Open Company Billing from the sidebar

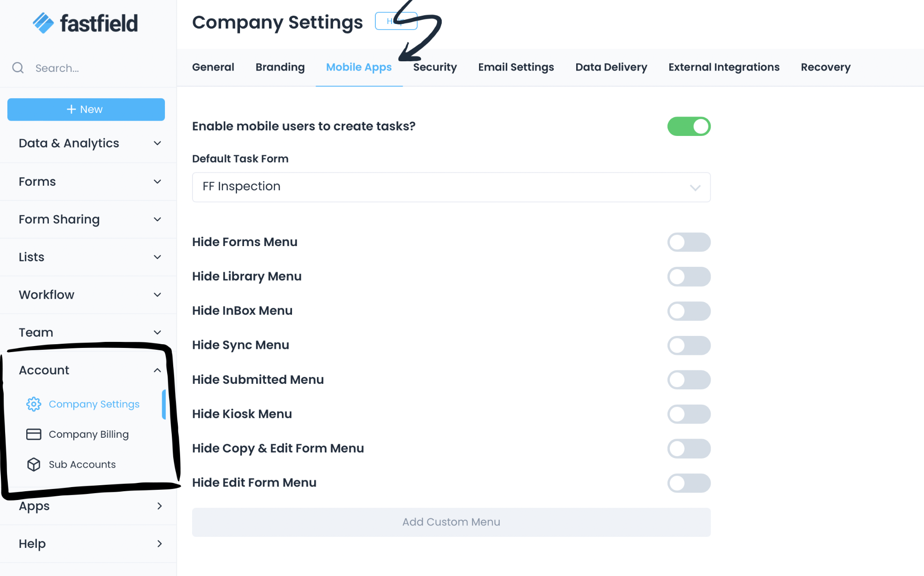[88, 434]
